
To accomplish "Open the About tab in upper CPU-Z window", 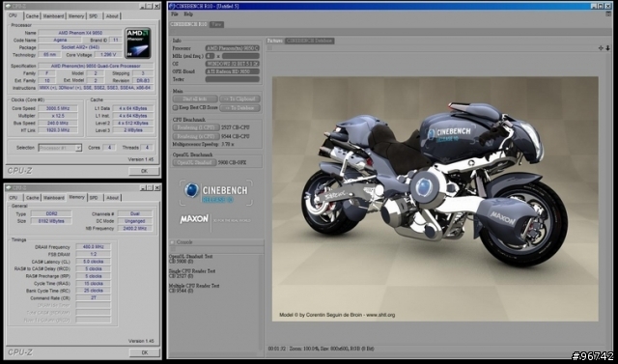I will coord(112,16).
